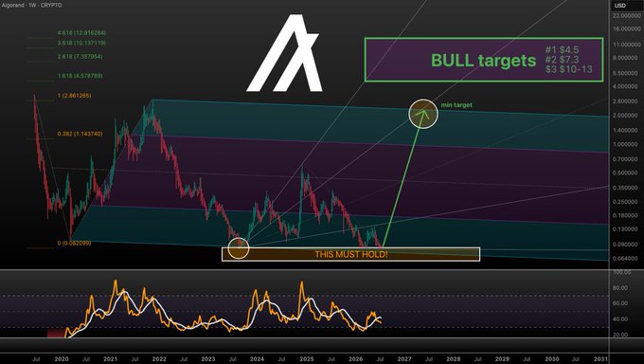Click the 2027 label on time axis
644x364 pixels.
tap(404, 359)
